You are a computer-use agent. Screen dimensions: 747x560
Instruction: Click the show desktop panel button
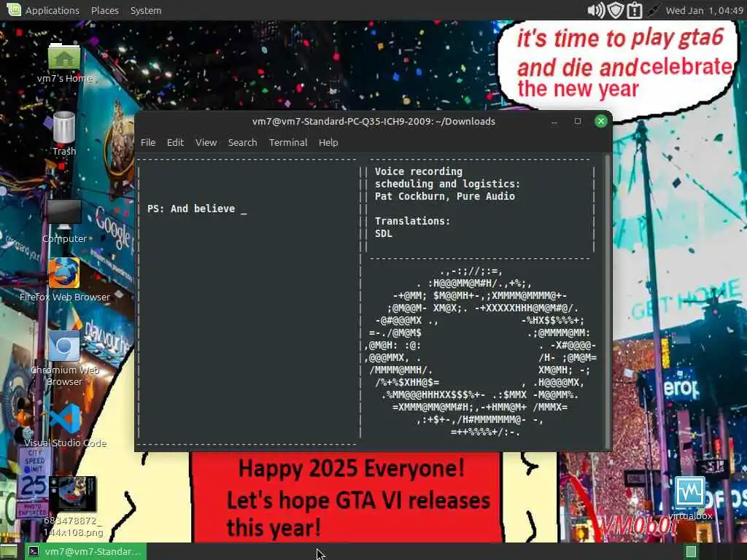pos(9,551)
